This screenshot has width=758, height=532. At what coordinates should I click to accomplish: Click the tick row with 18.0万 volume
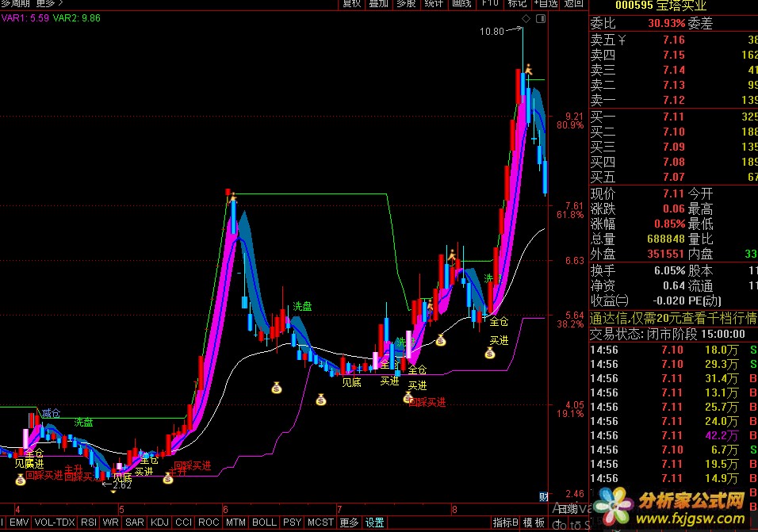(x=673, y=350)
